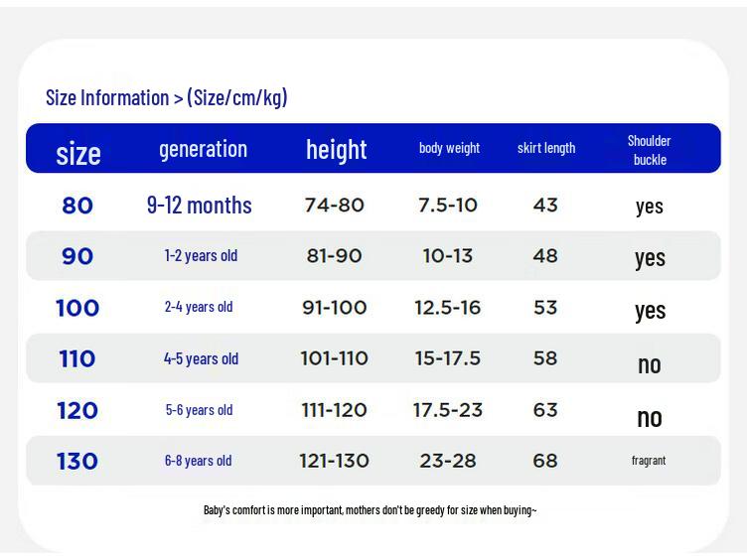This screenshot has width=747, height=560.
Task: Click the 'height' column header
Action: coord(337,150)
